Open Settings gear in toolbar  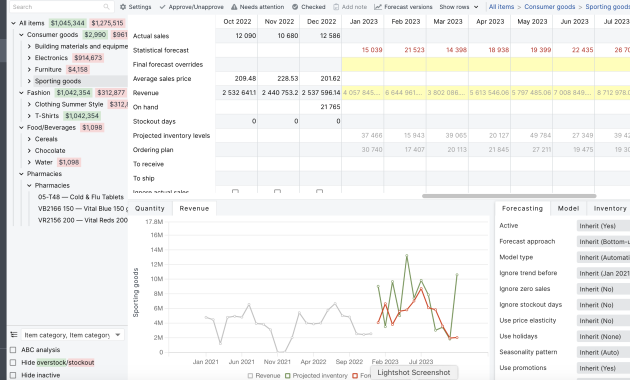coord(123,7)
